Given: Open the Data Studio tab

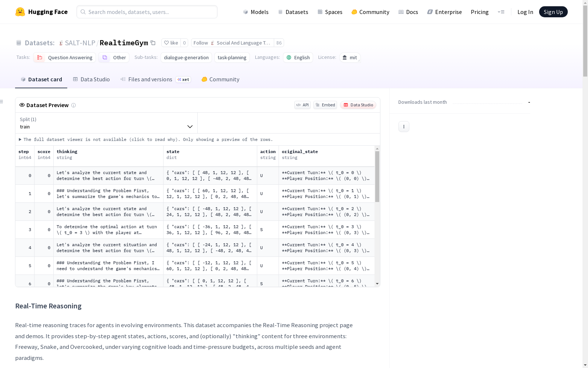Looking at the screenshot, I should point(91,79).
